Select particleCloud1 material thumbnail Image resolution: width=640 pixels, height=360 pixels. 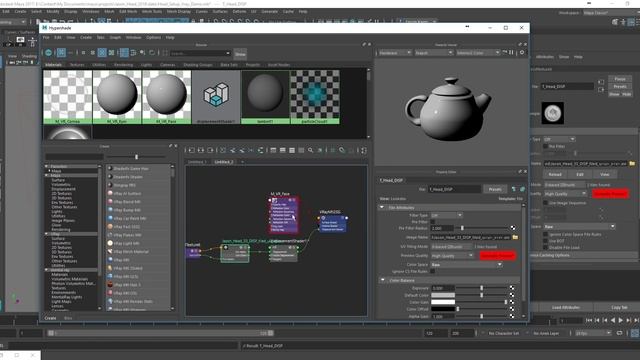315,97
